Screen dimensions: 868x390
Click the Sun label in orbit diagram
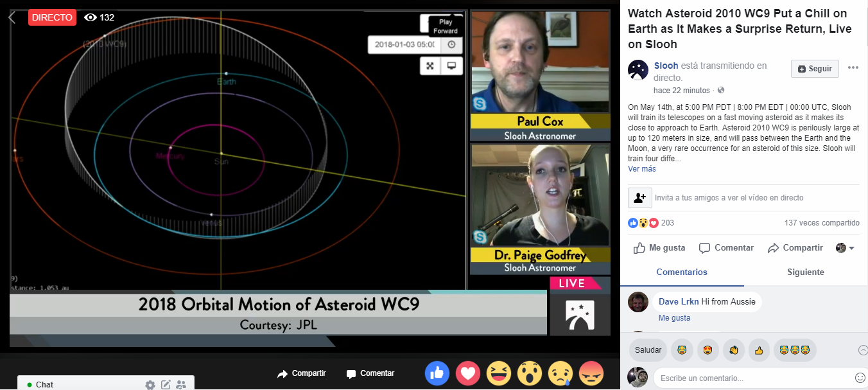pyautogui.click(x=221, y=161)
